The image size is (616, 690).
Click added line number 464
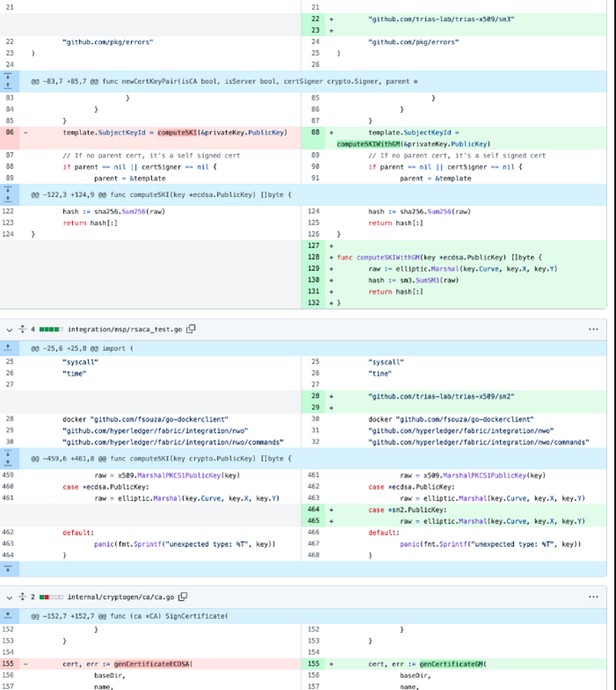click(313, 509)
